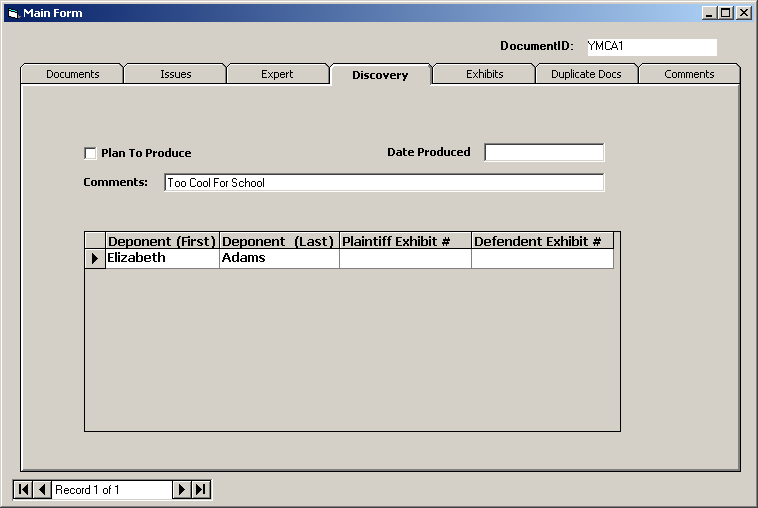
Task: Select the Expert tab
Action: pos(277,74)
